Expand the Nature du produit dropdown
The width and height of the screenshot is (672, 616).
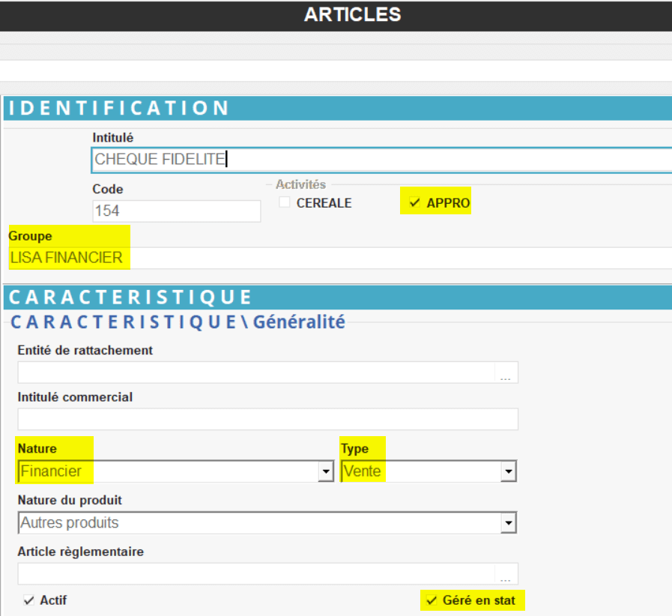(x=509, y=522)
